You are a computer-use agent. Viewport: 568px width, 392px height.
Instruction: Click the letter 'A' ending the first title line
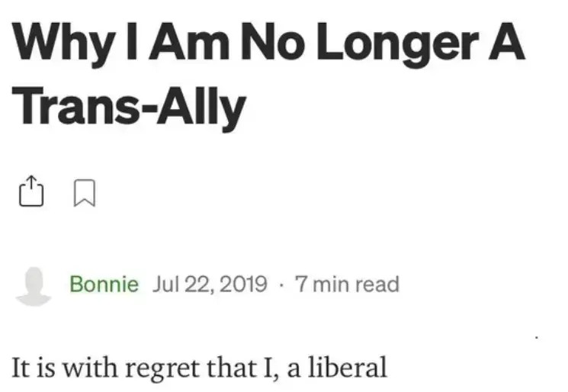pyautogui.click(x=509, y=47)
